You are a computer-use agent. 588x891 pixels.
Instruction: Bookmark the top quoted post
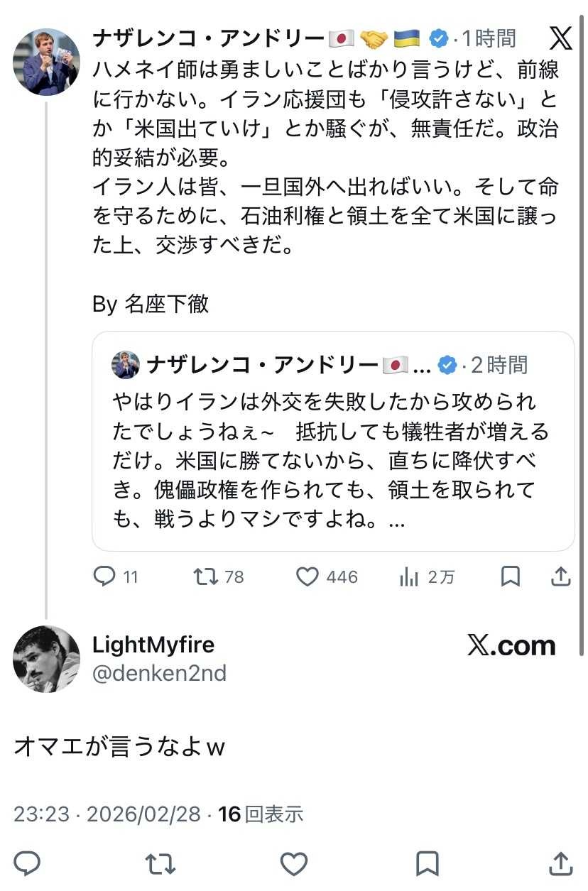pos(510,577)
